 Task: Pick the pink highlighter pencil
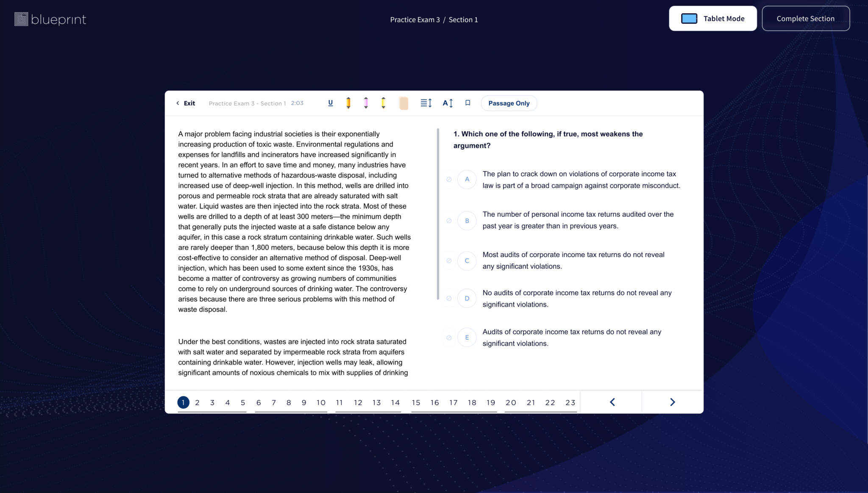[x=366, y=103]
